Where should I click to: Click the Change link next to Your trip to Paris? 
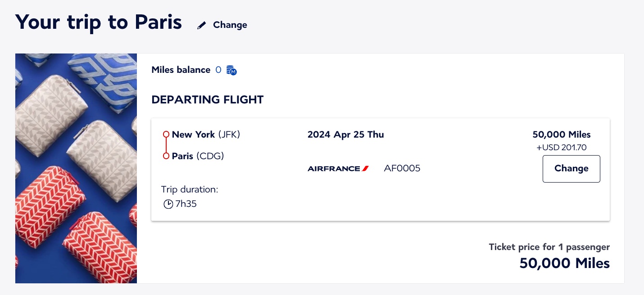(230, 25)
